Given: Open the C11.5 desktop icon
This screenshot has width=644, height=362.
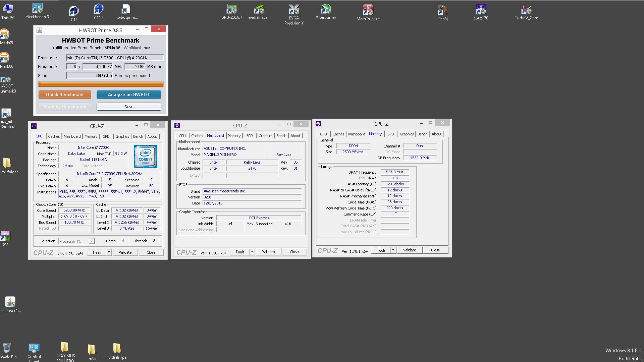Looking at the screenshot, I should click(99, 12).
